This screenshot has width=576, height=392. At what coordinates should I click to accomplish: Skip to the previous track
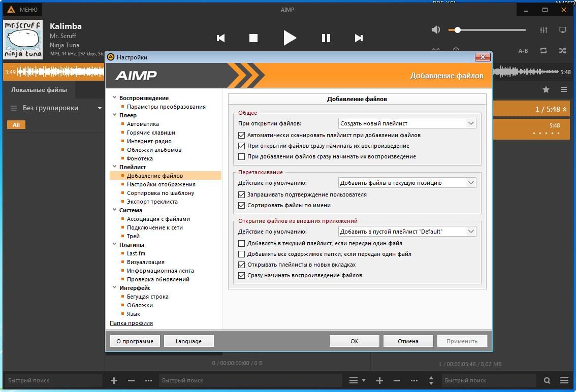[220, 38]
